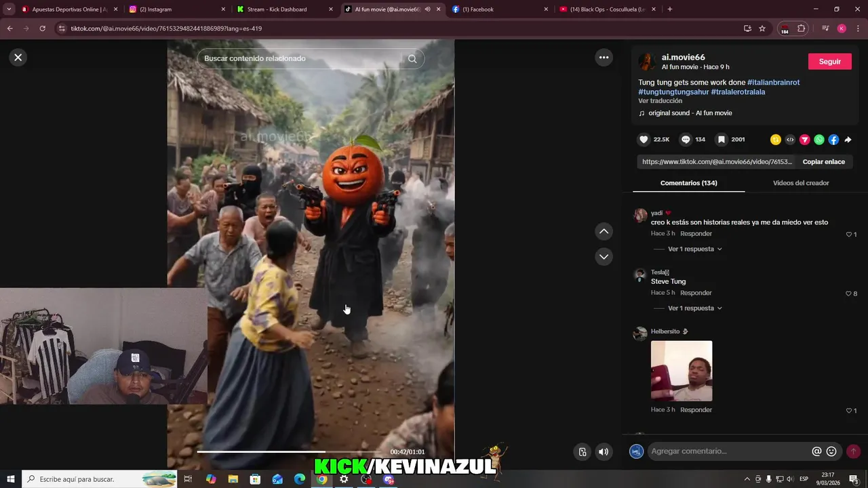
Task: Post comment with the red arrow button
Action: pyautogui.click(x=853, y=451)
